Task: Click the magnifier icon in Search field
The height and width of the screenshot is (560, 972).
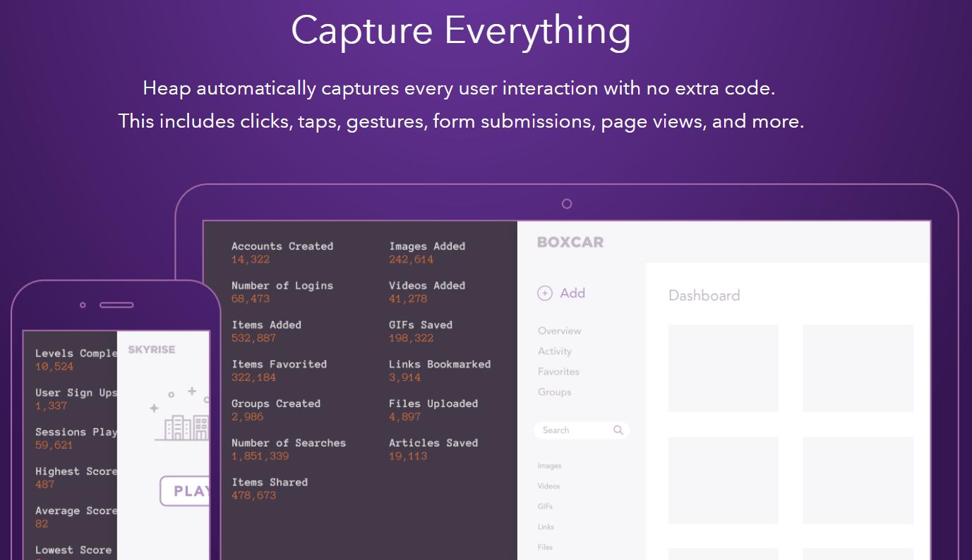Action: [x=618, y=430]
